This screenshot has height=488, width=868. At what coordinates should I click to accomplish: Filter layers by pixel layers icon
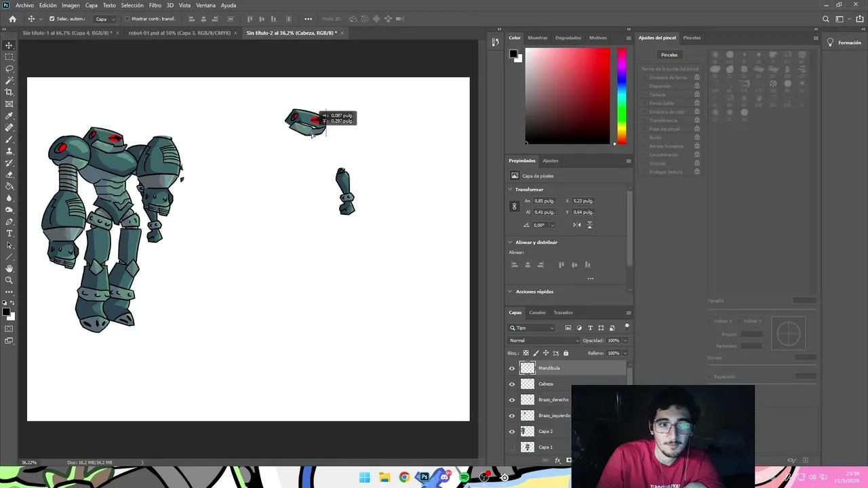point(568,328)
